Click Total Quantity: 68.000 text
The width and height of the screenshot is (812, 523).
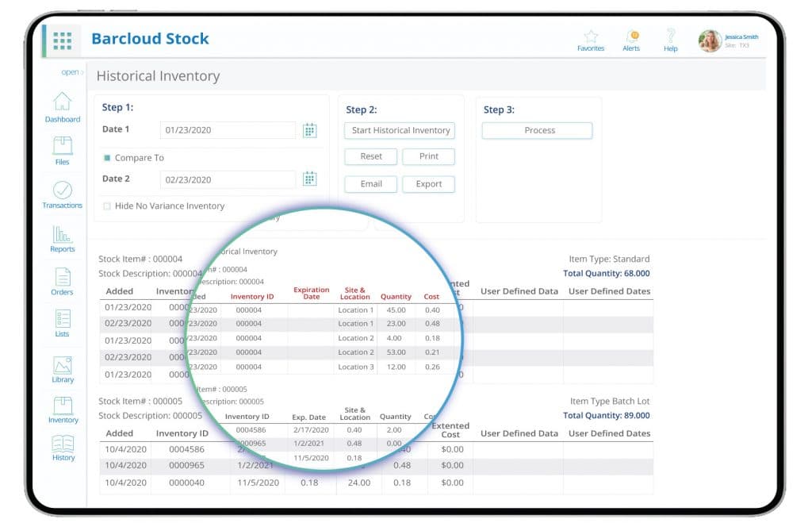[607, 273]
